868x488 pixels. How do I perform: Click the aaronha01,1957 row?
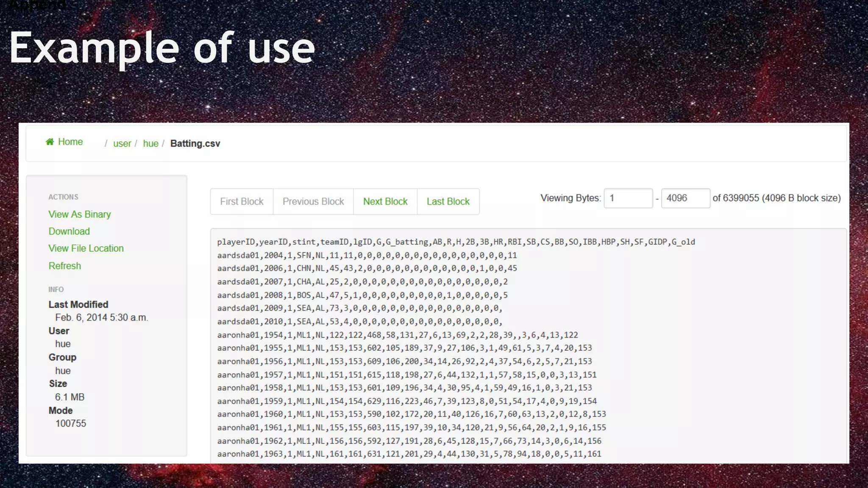point(407,375)
